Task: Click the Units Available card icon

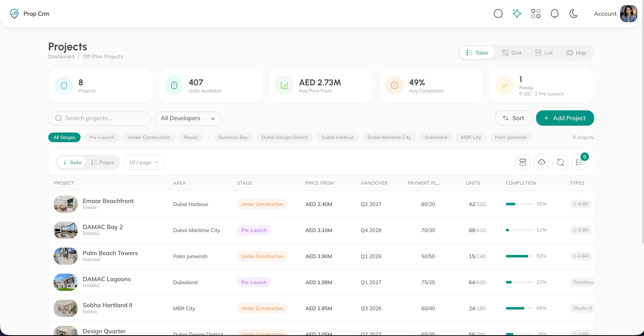Action: click(x=174, y=85)
